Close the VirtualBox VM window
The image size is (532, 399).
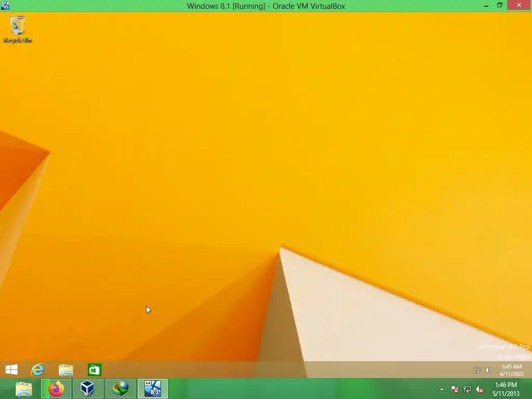click(519, 5)
